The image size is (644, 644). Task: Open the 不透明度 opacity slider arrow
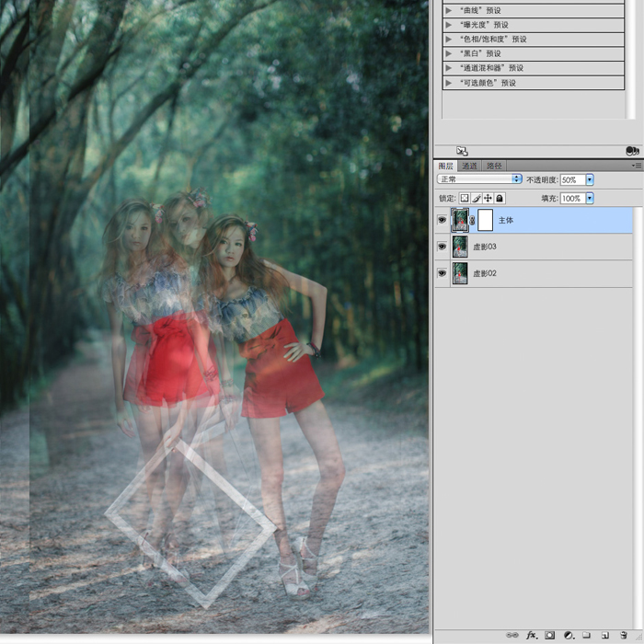click(590, 179)
